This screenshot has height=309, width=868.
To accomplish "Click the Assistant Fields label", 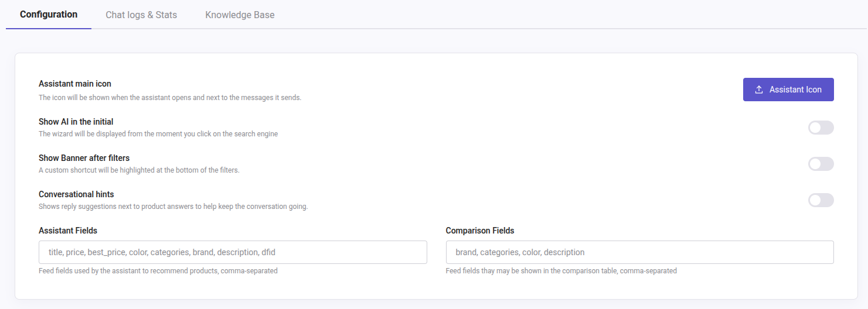I will [68, 231].
